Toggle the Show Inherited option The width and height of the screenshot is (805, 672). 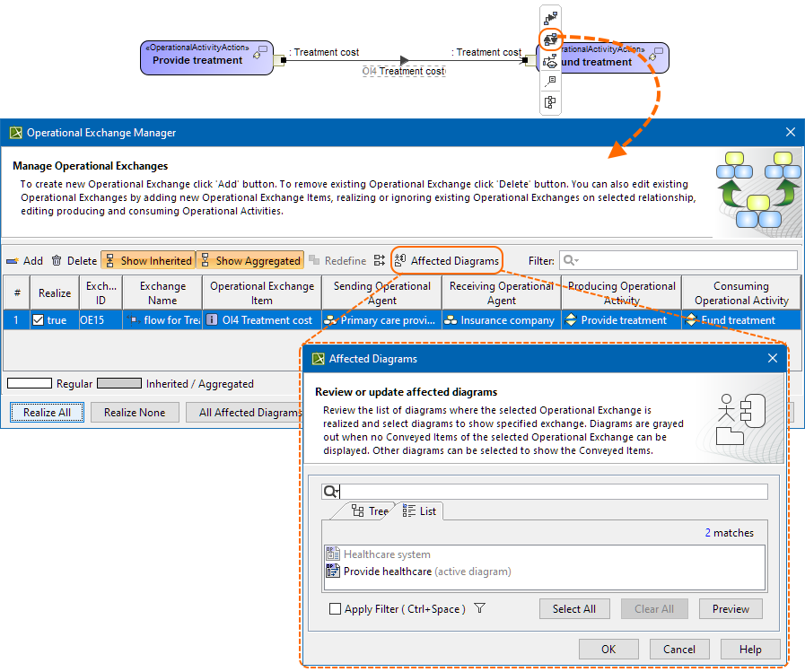coord(147,260)
